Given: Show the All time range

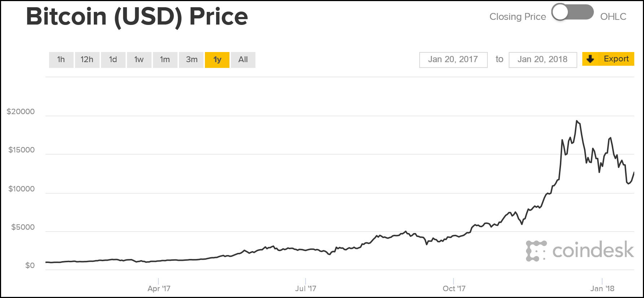Looking at the screenshot, I should [243, 60].
